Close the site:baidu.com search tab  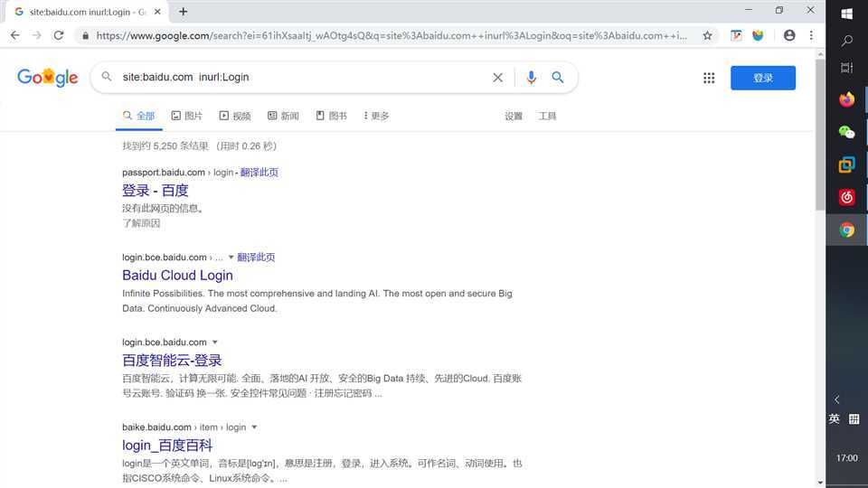click(157, 12)
